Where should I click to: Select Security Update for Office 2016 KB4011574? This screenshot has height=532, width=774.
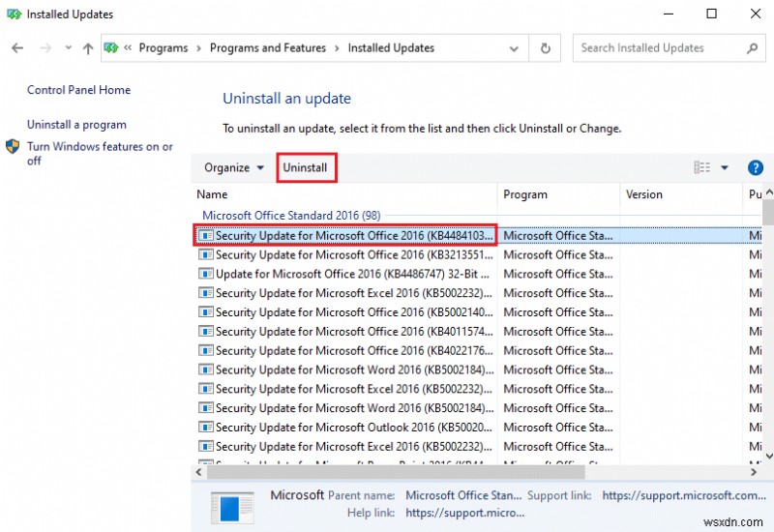[x=354, y=332]
